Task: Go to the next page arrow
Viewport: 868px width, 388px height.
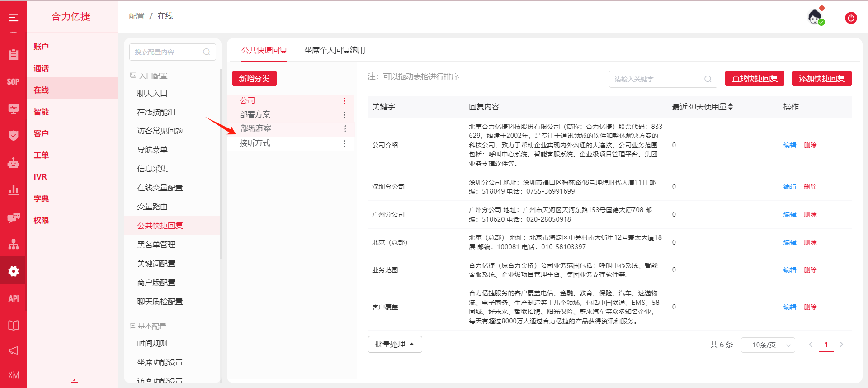Action: [x=841, y=345]
